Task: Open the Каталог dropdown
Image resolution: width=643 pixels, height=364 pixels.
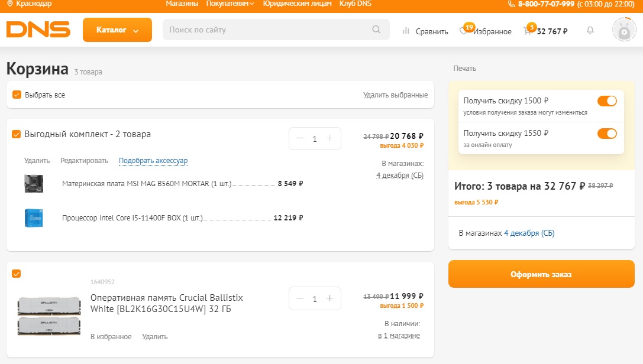Action: (x=117, y=30)
